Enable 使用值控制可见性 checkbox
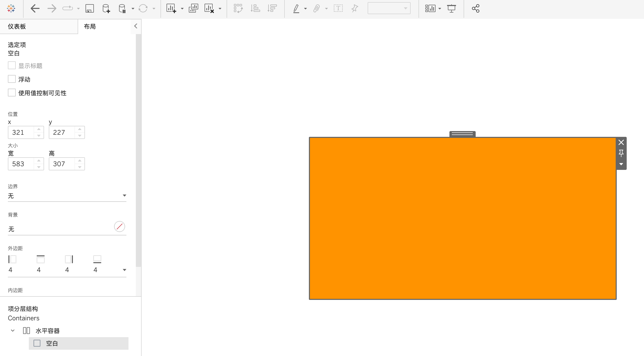This screenshot has height=356, width=644. pos(12,93)
